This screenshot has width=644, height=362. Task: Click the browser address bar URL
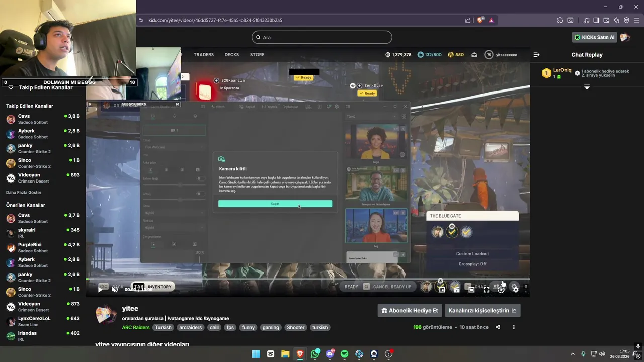pyautogui.click(x=215, y=20)
